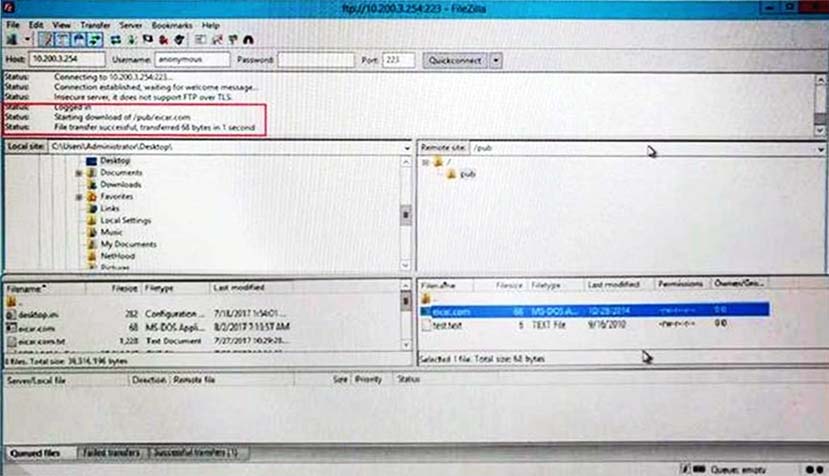
Task: Click the Port input field
Action: tap(399, 60)
